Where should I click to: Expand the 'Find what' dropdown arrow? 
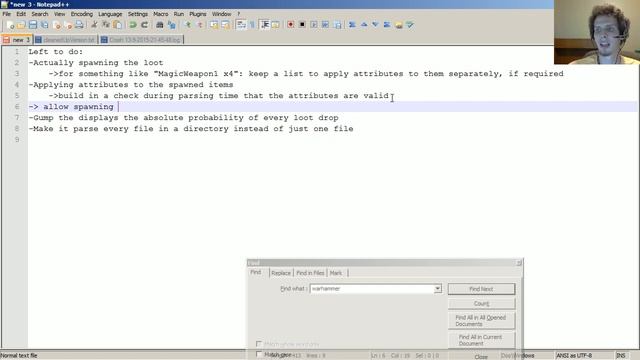pyautogui.click(x=437, y=289)
